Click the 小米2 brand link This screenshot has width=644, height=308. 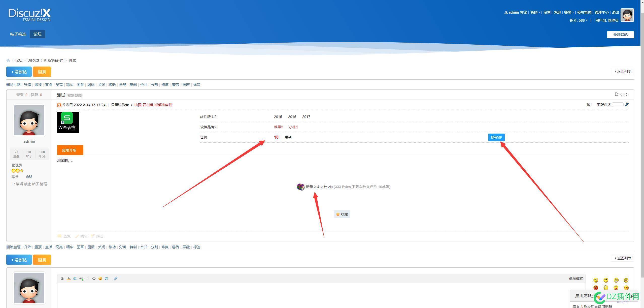(293, 127)
